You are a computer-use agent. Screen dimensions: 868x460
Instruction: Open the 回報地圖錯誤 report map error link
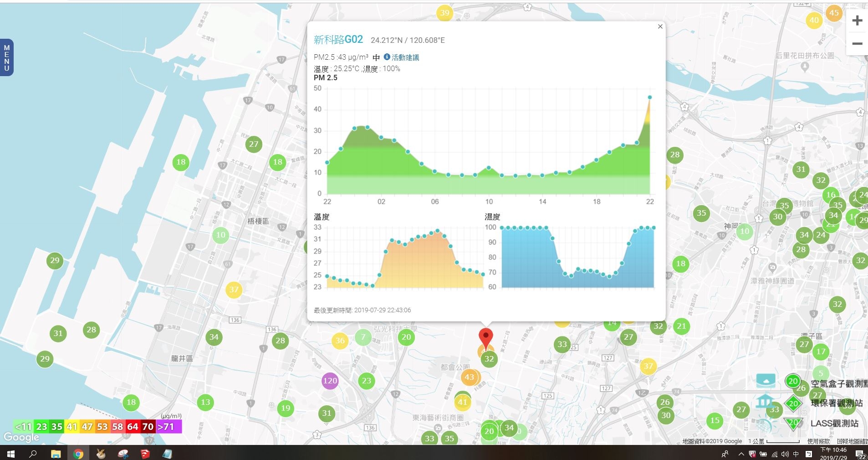(x=852, y=441)
